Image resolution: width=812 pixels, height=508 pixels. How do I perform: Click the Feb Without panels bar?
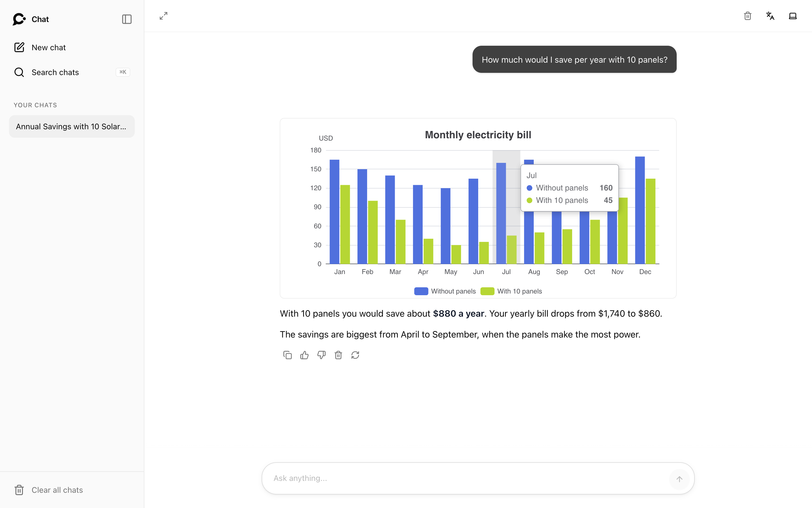pyautogui.click(x=362, y=216)
